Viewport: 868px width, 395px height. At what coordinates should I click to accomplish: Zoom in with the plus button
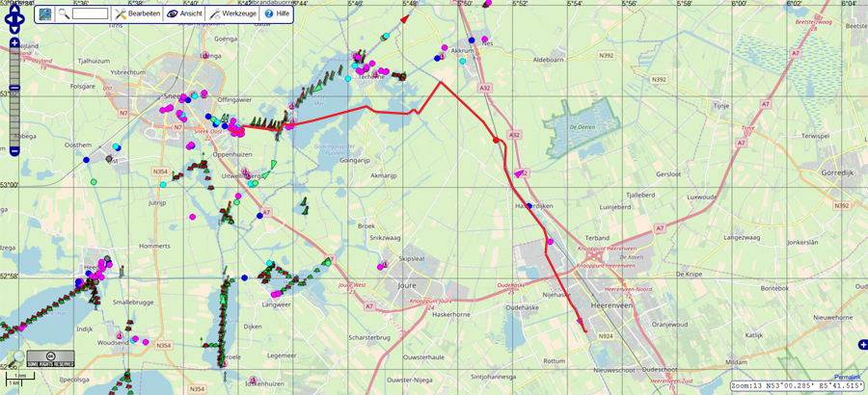14,43
